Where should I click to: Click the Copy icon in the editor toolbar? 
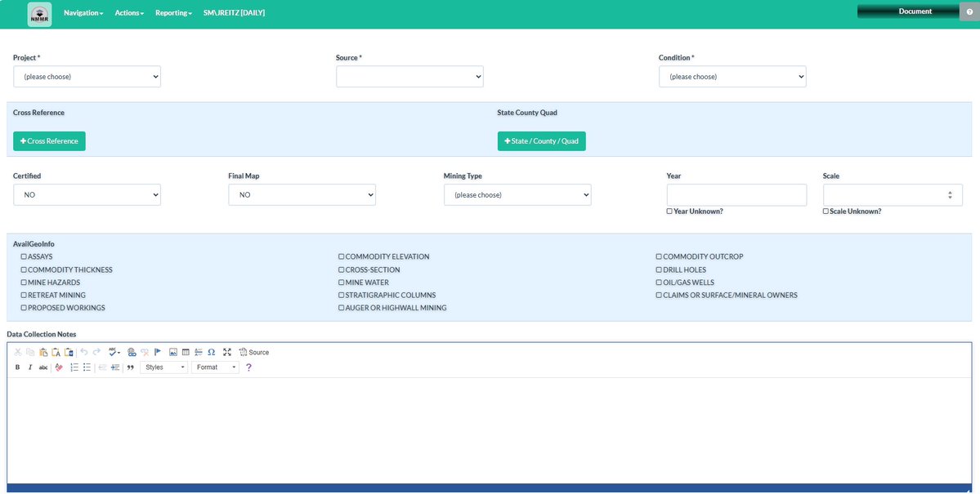click(x=30, y=352)
